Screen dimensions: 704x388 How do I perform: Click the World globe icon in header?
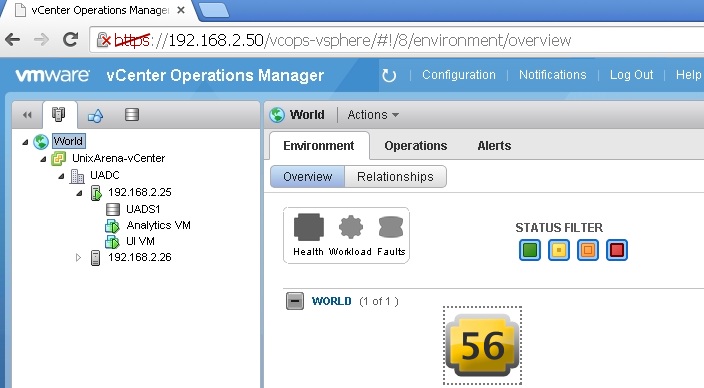277,115
